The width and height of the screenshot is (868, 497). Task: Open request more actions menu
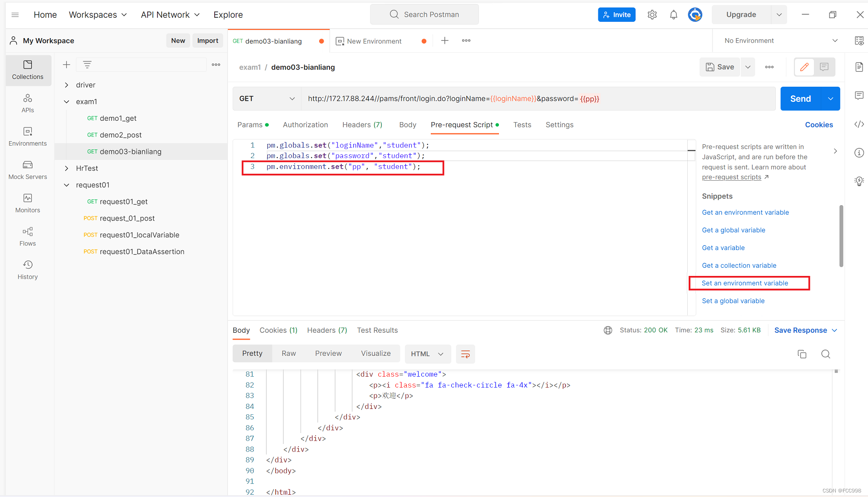[x=769, y=67]
